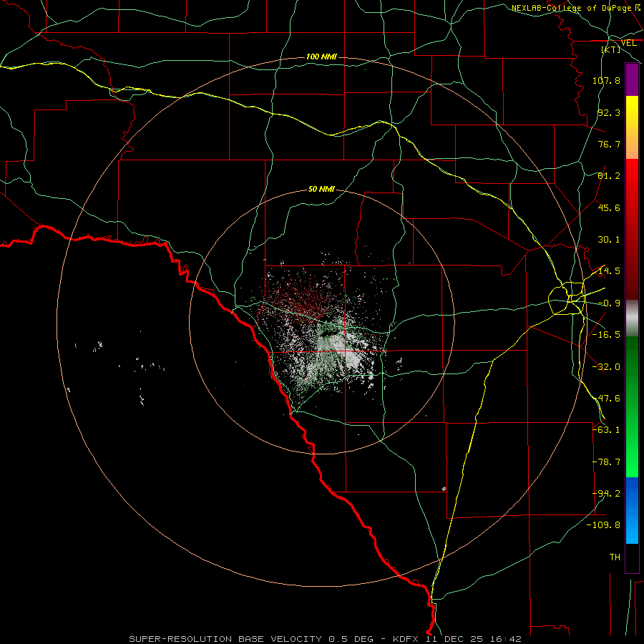Click the -16.5 velocity scale value
This screenshot has width=644, height=644.
click(606, 335)
